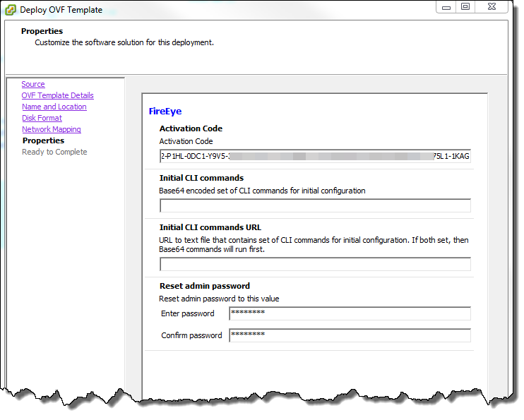Click the bold Activation Code heading
Screen dimensions: 524x420
click(191, 128)
